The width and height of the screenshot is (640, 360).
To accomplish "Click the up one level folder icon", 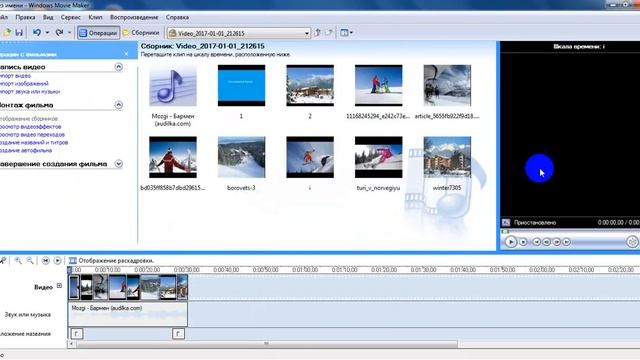I will pos(318,33).
